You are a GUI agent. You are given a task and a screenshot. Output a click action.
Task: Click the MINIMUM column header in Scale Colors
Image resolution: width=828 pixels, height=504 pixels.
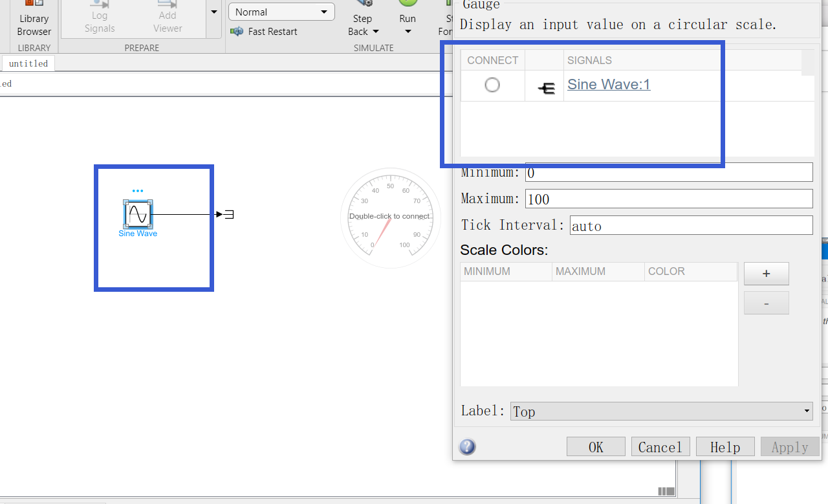506,271
